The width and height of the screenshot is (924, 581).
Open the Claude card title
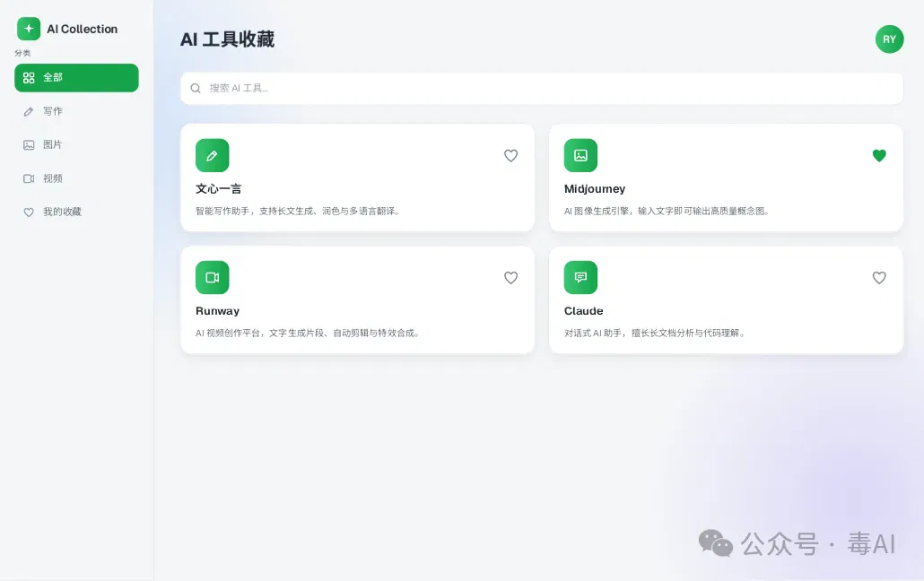pos(583,311)
